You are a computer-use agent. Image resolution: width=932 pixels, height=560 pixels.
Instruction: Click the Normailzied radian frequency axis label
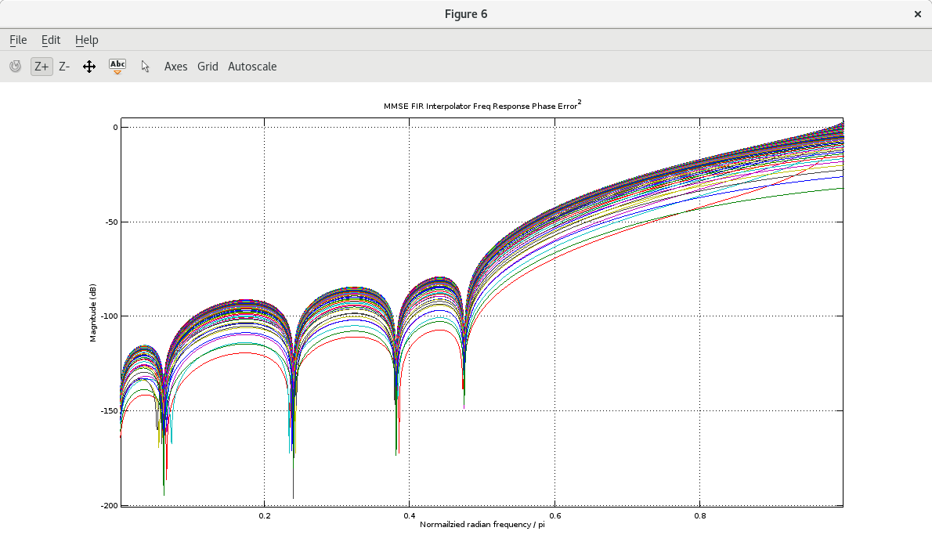point(482,524)
